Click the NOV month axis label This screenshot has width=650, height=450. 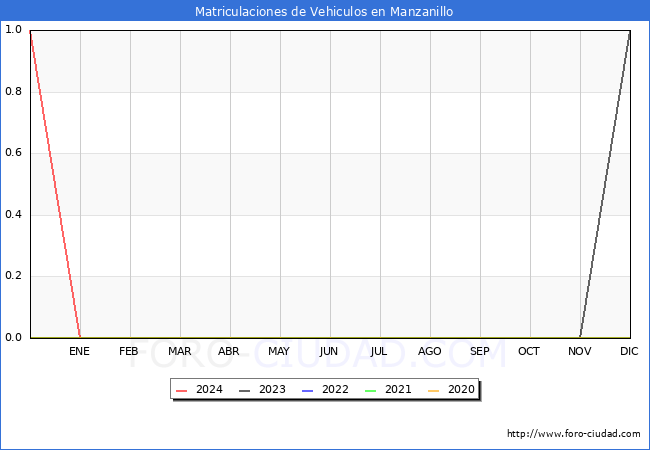580,351
